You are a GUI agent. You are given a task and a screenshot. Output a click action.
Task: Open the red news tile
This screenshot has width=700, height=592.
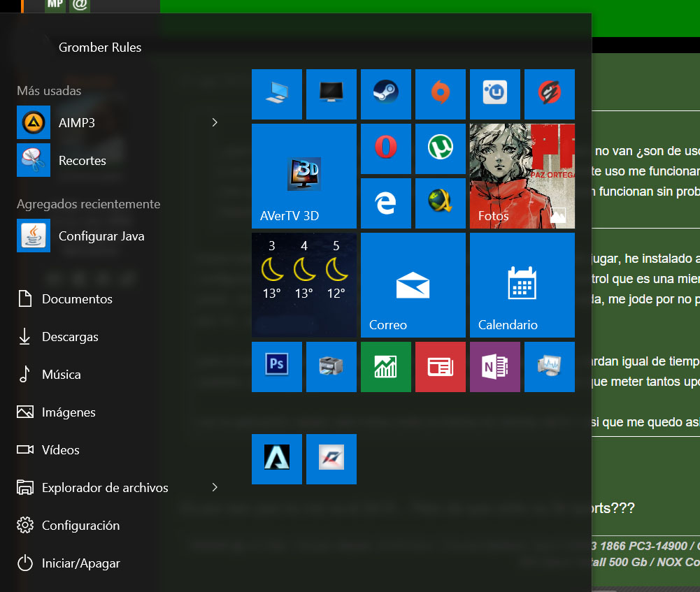440,367
